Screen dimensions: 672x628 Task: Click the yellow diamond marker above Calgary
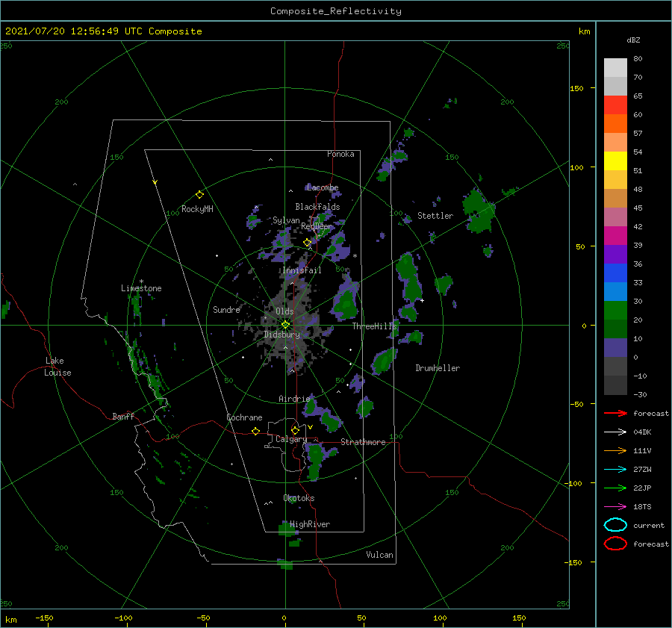pyautogui.click(x=295, y=430)
